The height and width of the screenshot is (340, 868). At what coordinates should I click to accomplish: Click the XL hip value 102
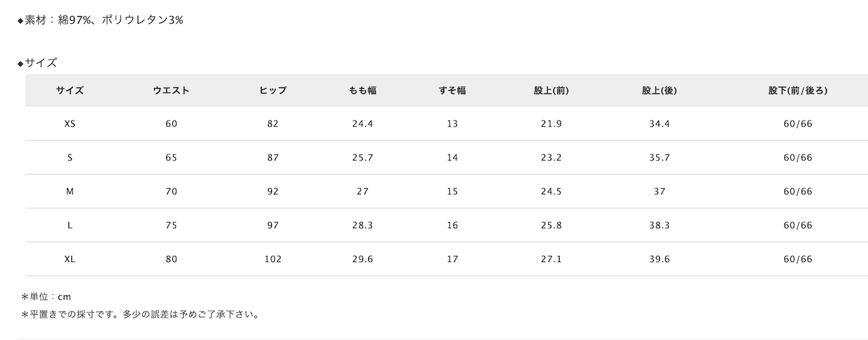273,259
